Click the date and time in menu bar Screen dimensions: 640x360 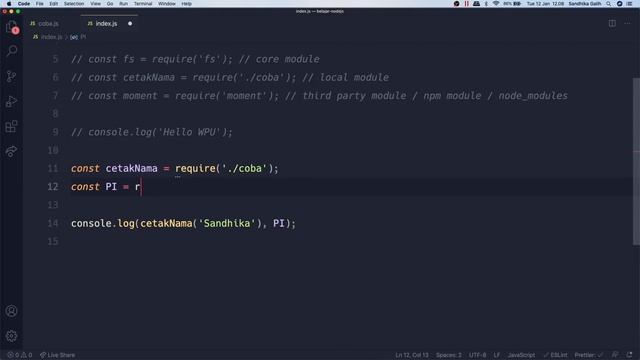point(545,4)
